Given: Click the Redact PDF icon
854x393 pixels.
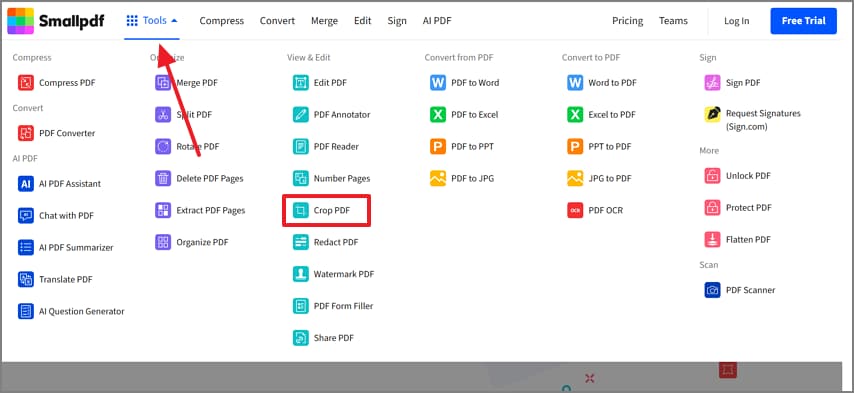Looking at the screenshot, I should tap(301, 242).
